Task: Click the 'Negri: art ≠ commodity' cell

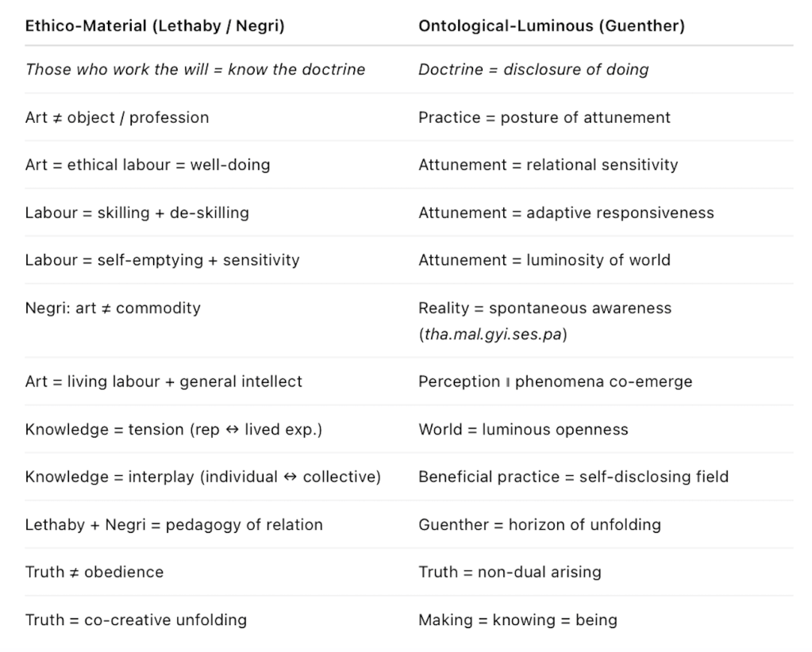Action: point(113,308)
